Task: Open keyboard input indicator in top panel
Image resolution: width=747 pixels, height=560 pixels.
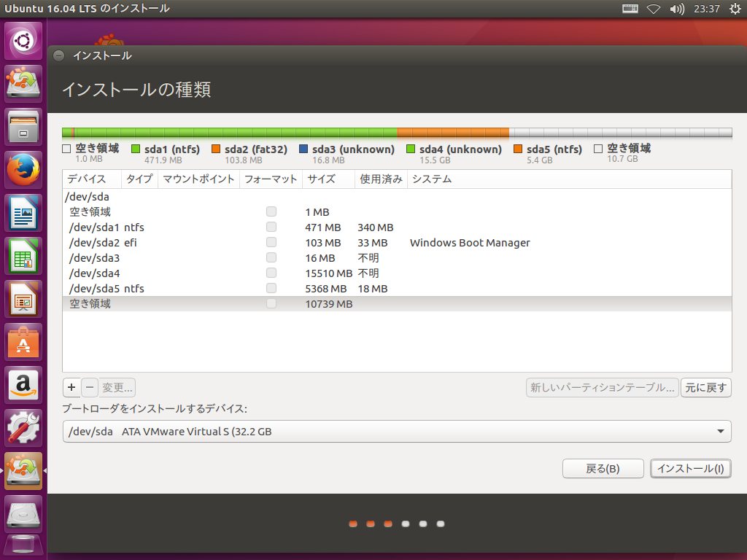Action: coord(630,9)
